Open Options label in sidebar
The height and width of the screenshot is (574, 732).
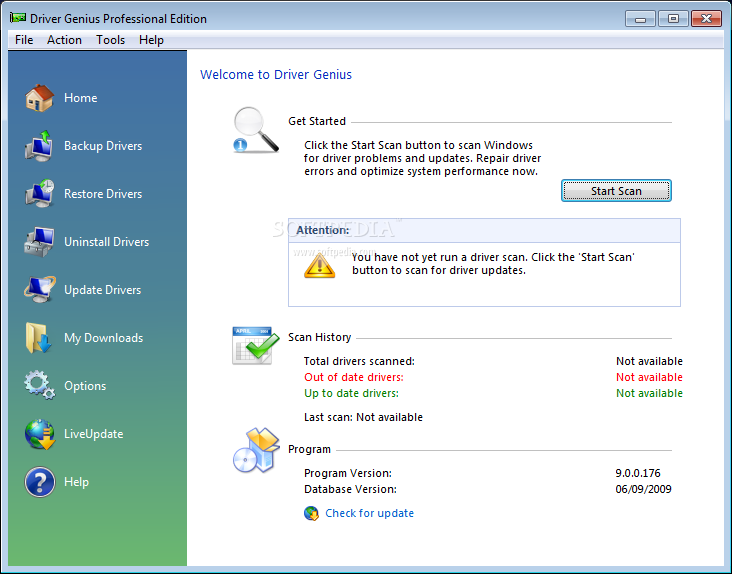click(85, 386)
